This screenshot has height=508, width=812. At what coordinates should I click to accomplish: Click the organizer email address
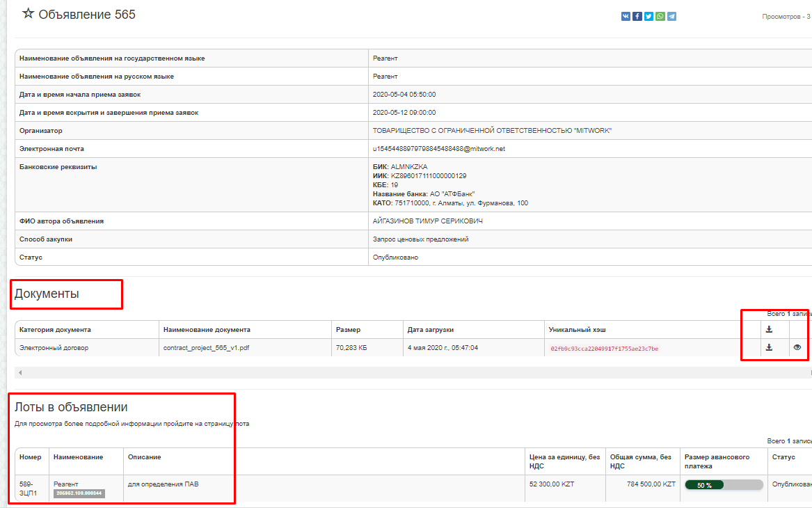click(x=438, y=149)
